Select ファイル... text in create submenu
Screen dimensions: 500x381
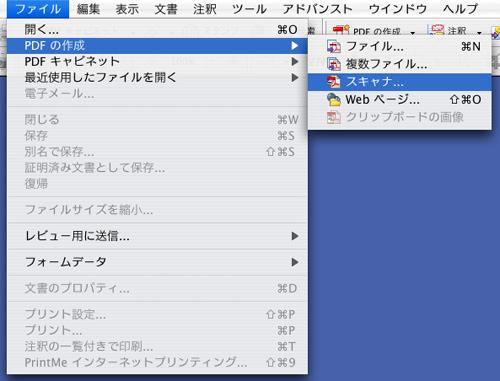tap(375, 47)
